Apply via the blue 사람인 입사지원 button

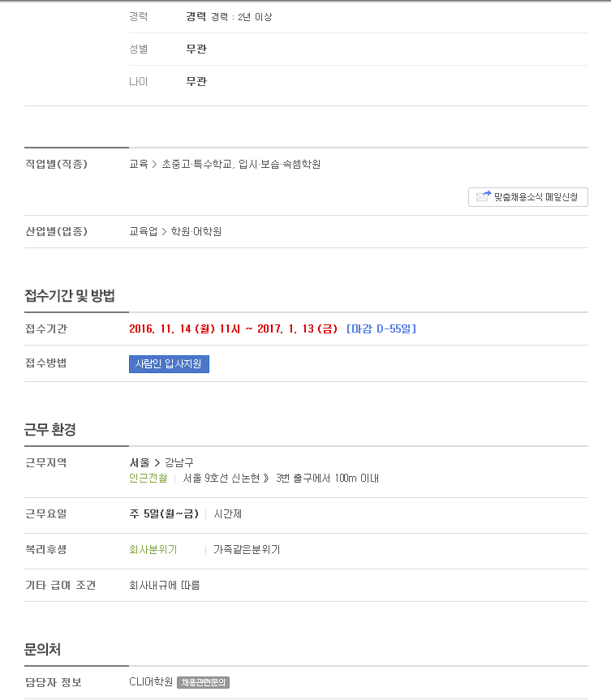[169, 364]
